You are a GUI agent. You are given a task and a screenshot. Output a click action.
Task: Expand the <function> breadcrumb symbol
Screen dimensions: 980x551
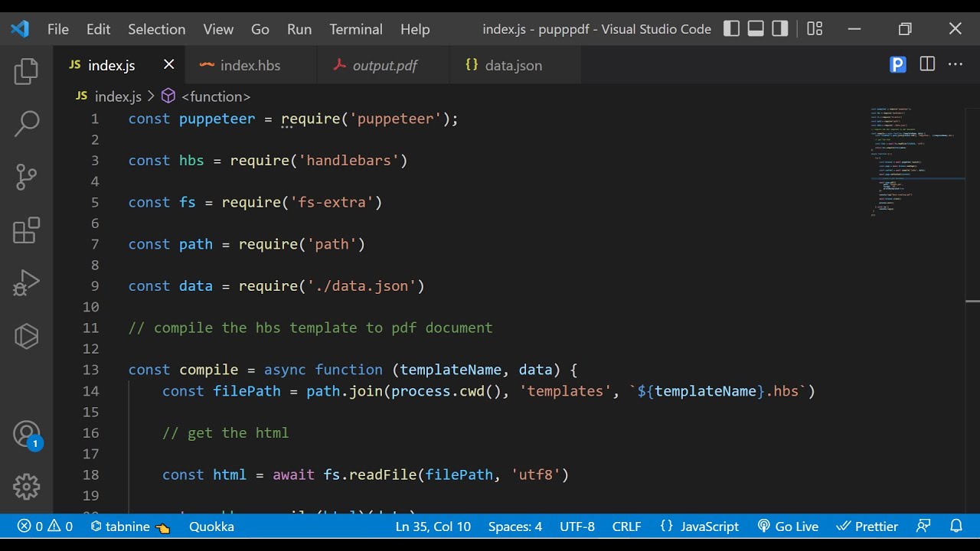215,96
